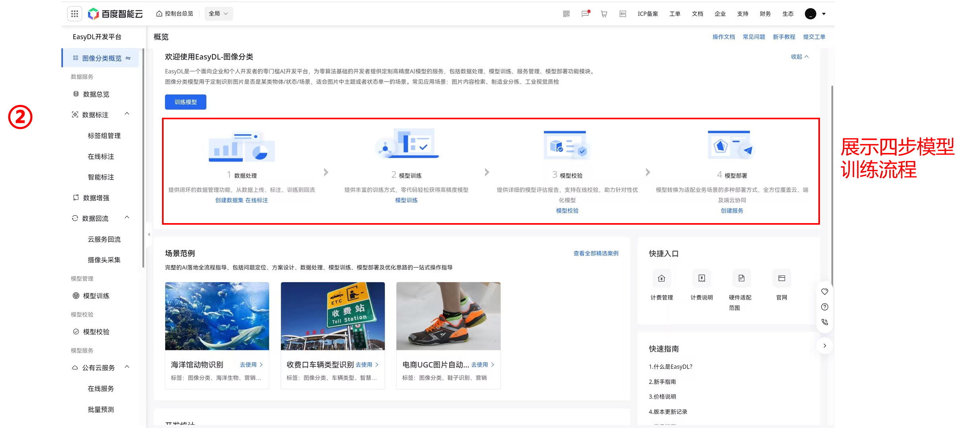Click the help question mark floating icon
Screen dimensions: 980x428
click(825, 307)
